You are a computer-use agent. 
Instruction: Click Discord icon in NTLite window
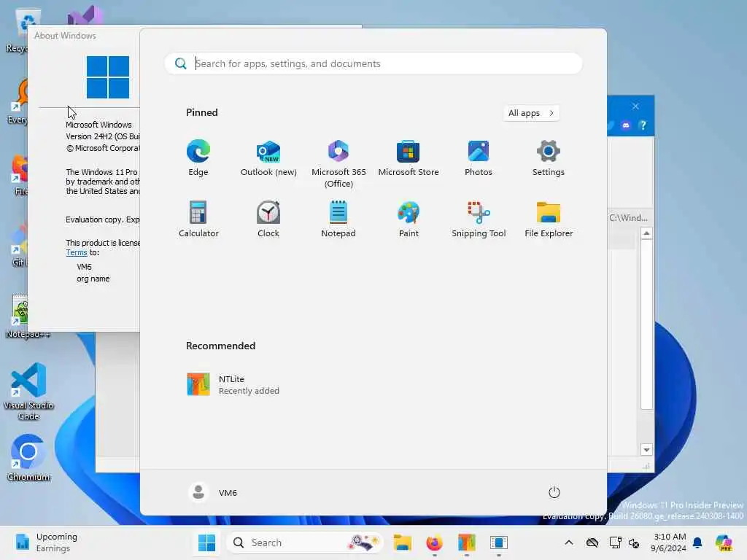click(625, 125)
